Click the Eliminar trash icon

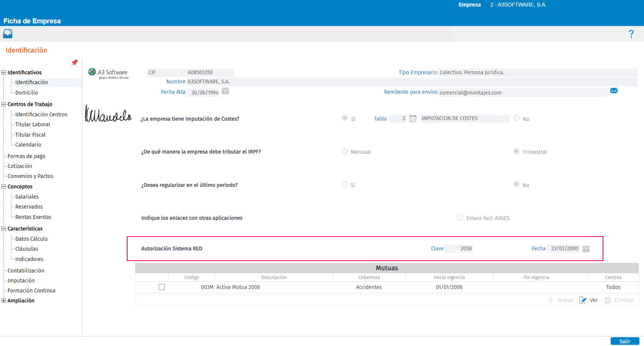[608, 300]
